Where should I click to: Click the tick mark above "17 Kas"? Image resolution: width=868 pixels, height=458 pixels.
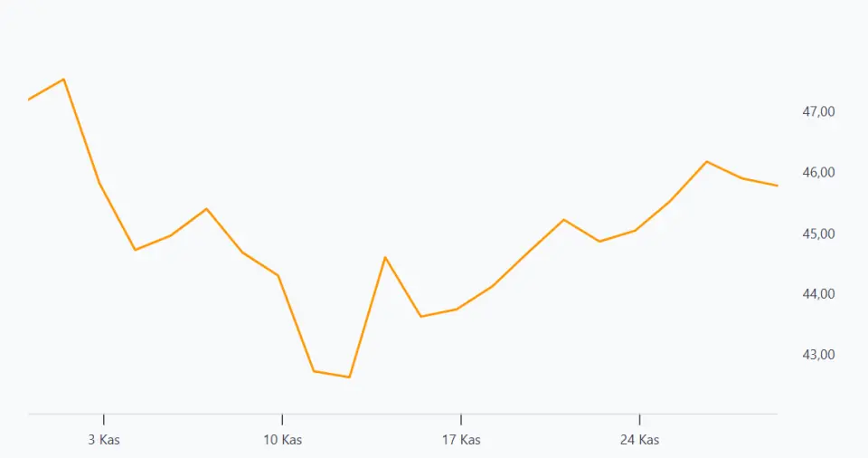pyautogui.click(x=461, y=420)
